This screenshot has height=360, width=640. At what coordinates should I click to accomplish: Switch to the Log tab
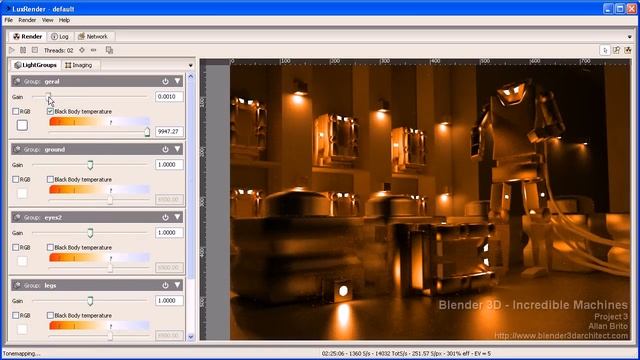(x=60, y=36)
